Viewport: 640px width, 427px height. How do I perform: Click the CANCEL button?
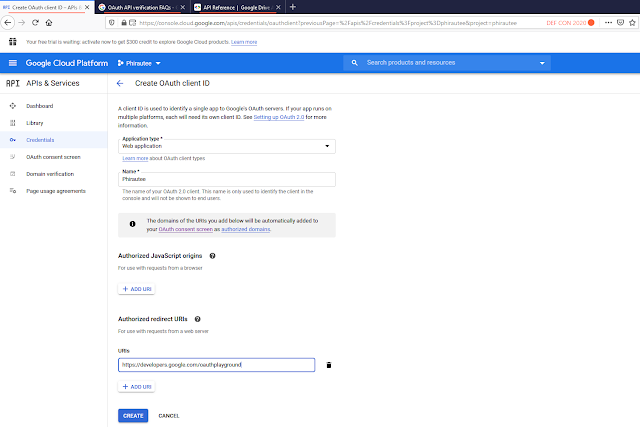(x=169, y=416)
